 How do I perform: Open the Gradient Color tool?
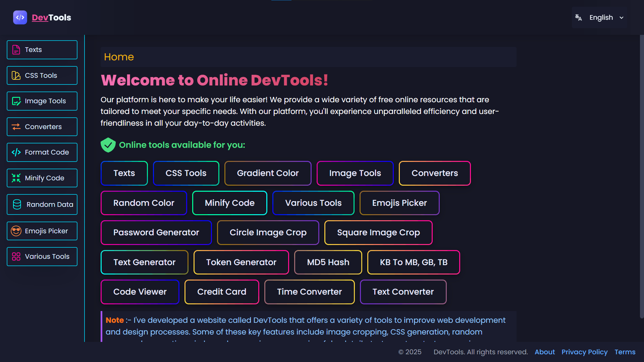pyautogui.click(x=268, y=173)
